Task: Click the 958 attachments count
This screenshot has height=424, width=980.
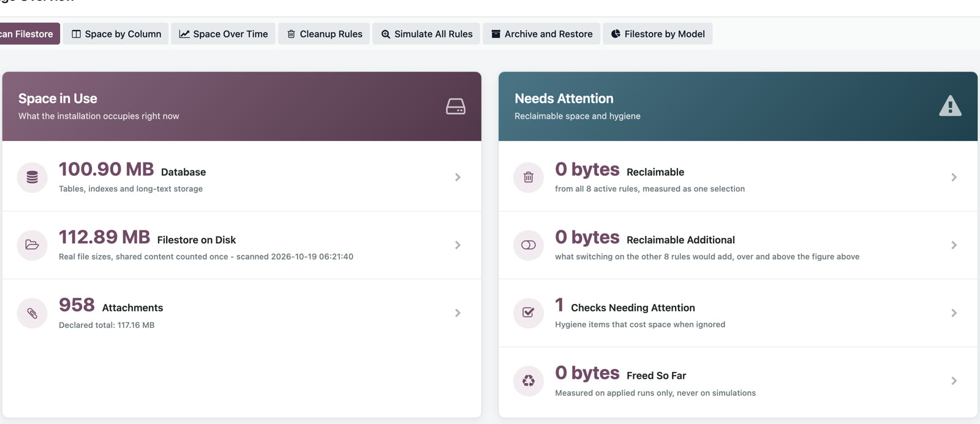Action: [x=77, y=305]
